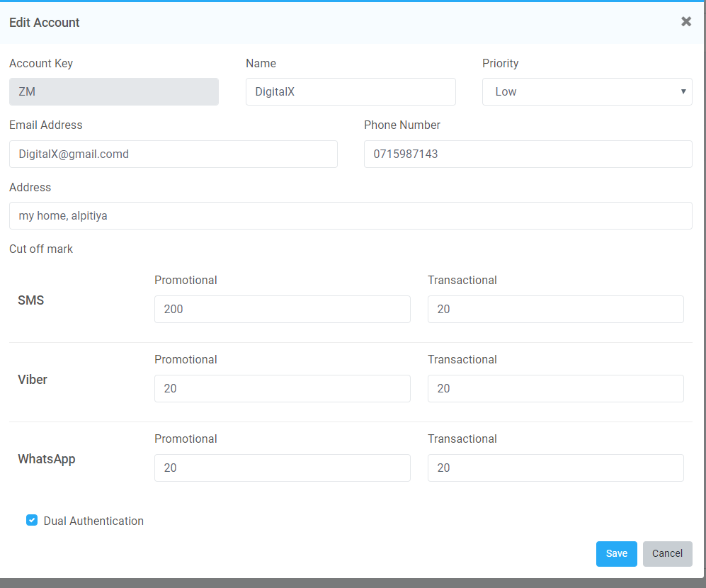Click the Email Address label
This screenshot has height=588, width=706.
(x=46, y=125)
